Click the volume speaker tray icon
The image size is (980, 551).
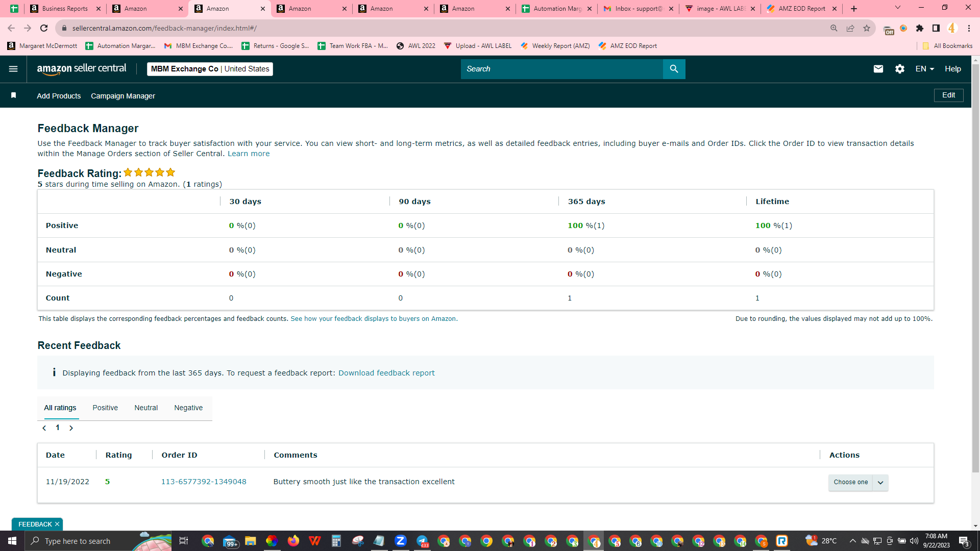(x=914, y=541)
